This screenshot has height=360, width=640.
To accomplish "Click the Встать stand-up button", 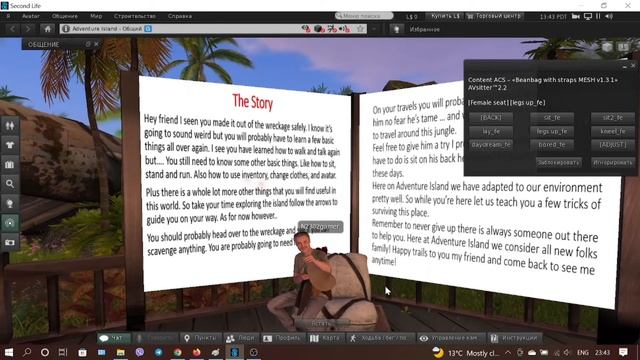I will (x=320, y=324).
